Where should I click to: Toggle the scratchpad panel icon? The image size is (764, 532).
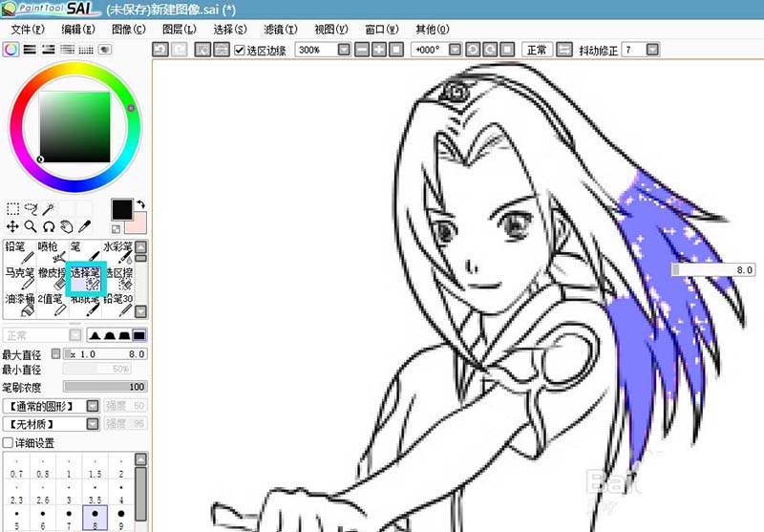[105, 50]
